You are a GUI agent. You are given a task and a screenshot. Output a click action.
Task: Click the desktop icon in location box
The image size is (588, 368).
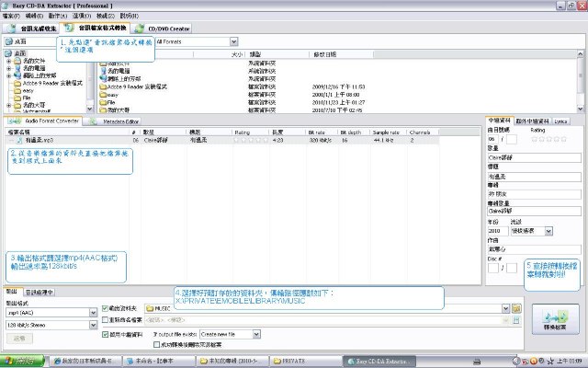9,41
